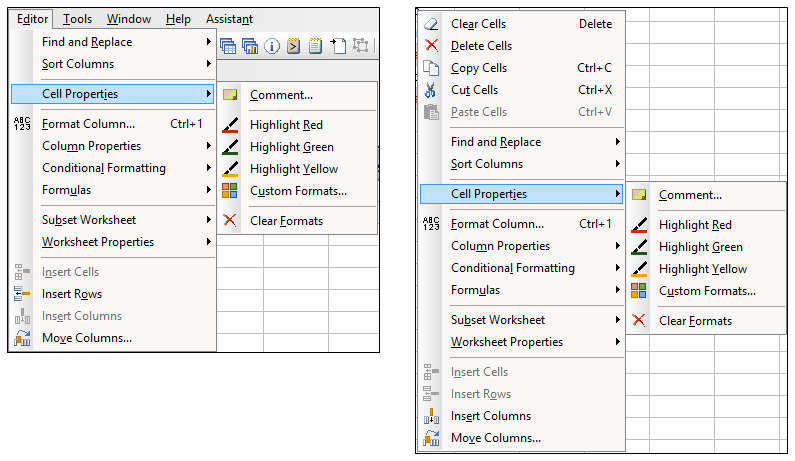Viewport: 795px width, 461px height.
Task: Click the info icon in the toolbar
Action: coord(271,45)
